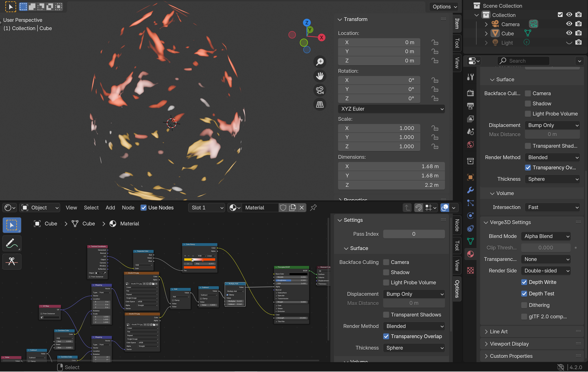
Task: Uncheck the Use Nodes checkbox
Action: pos(144,208)
